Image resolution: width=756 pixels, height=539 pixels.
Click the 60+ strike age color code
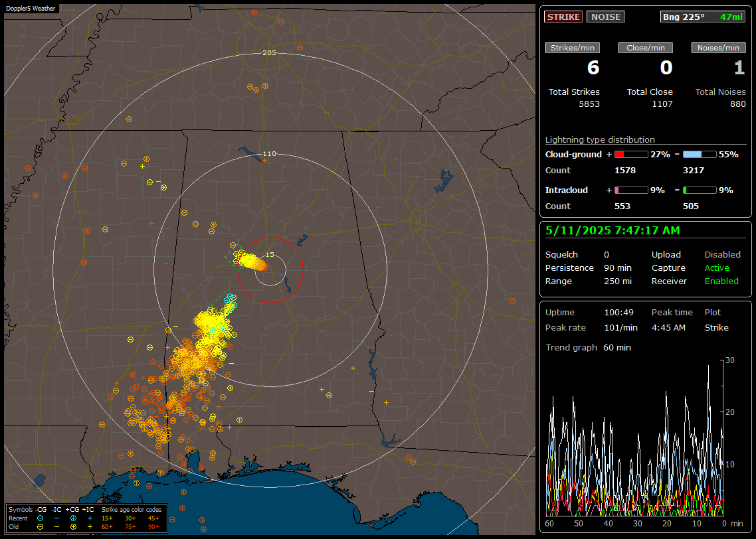[x=107, y=527]
